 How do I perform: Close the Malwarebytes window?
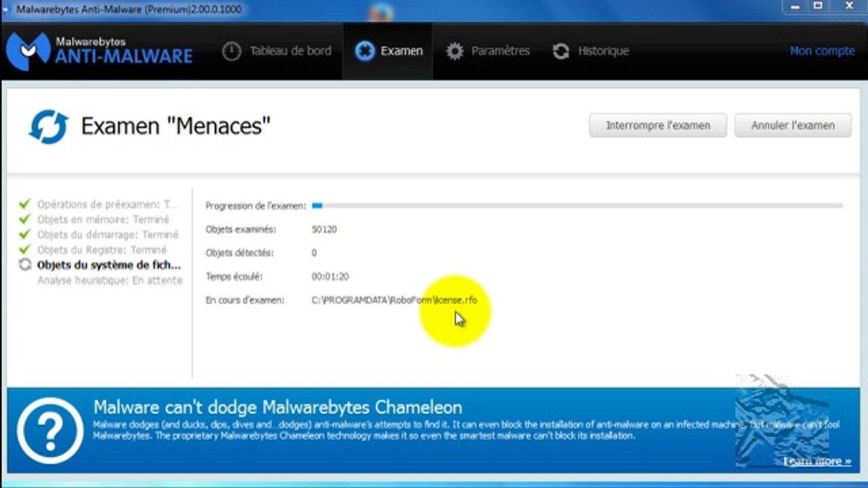[848, 7]
